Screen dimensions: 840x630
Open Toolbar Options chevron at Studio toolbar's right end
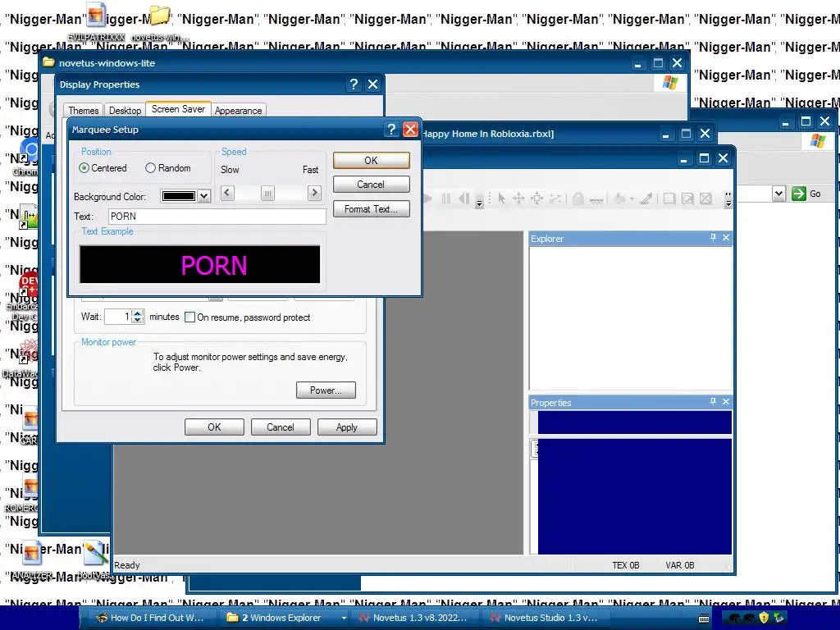(x=728, y=199)
